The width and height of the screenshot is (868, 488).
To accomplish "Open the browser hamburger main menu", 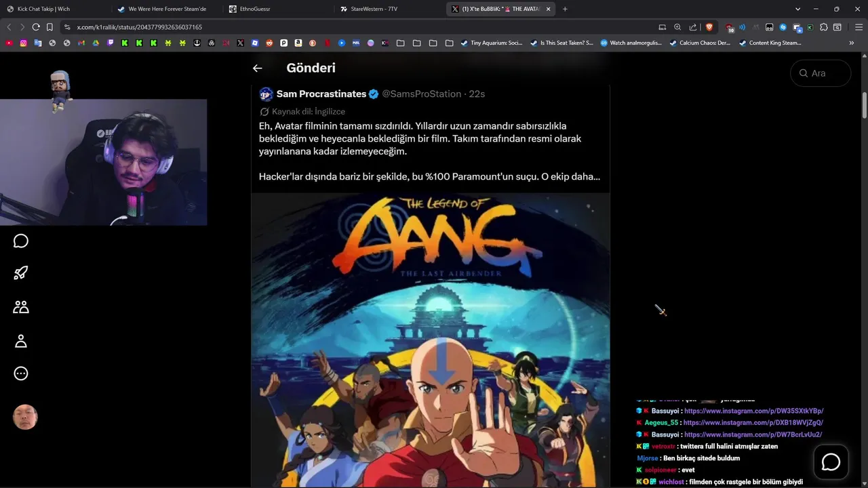I will (859, 27).
